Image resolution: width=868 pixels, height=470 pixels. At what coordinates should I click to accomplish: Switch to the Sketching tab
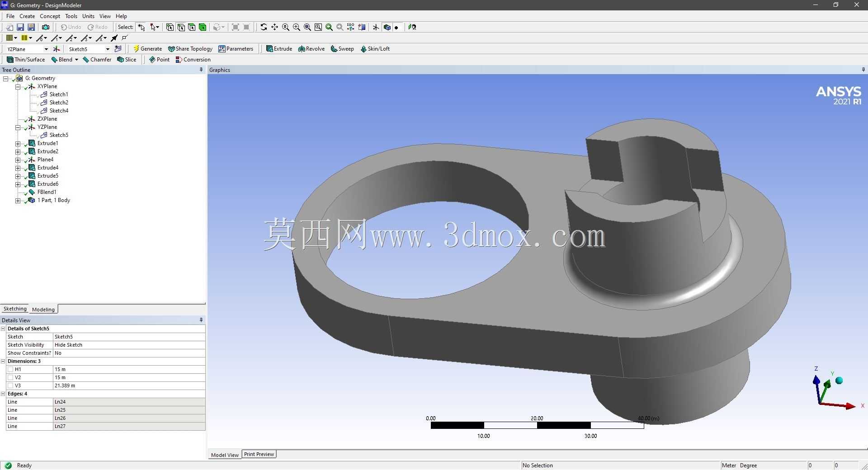pyautogui.click(x=15, y=309)
